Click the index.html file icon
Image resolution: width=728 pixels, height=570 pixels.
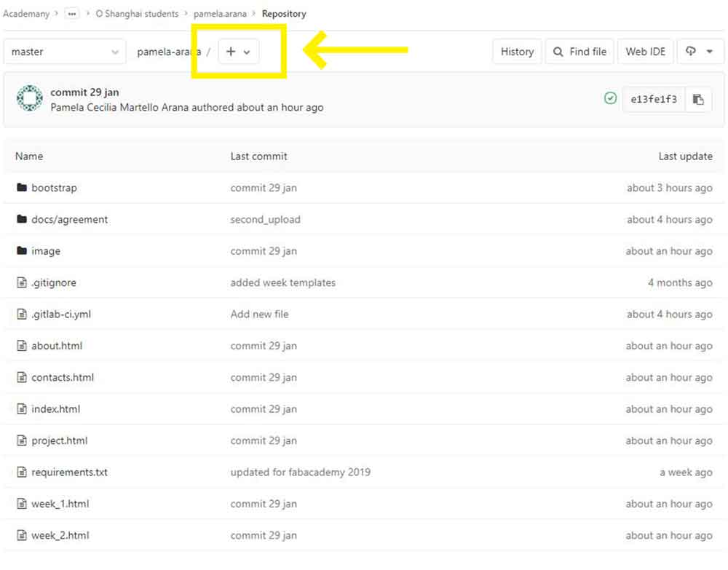22,409
